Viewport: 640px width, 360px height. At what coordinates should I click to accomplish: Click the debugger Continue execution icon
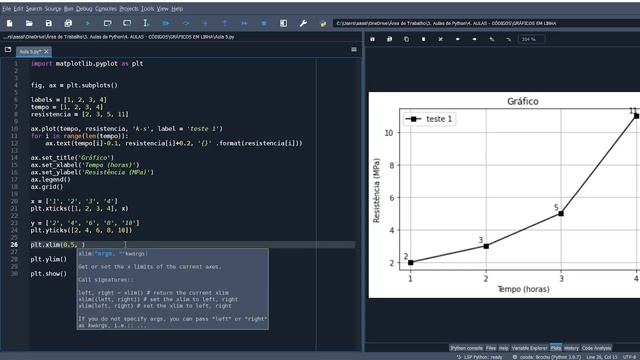[x=244, y=24]
